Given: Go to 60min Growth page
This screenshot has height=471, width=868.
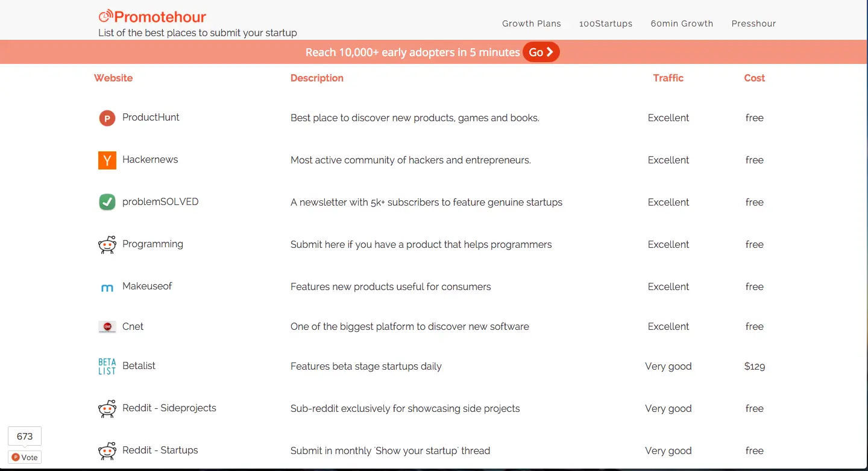Looking at the screenshot, I should [x=682, y=24].
